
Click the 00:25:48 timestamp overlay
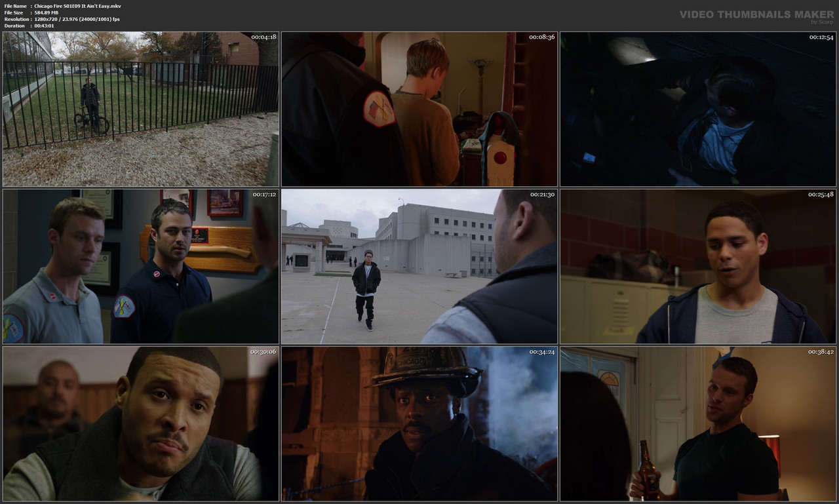[822, 194]
